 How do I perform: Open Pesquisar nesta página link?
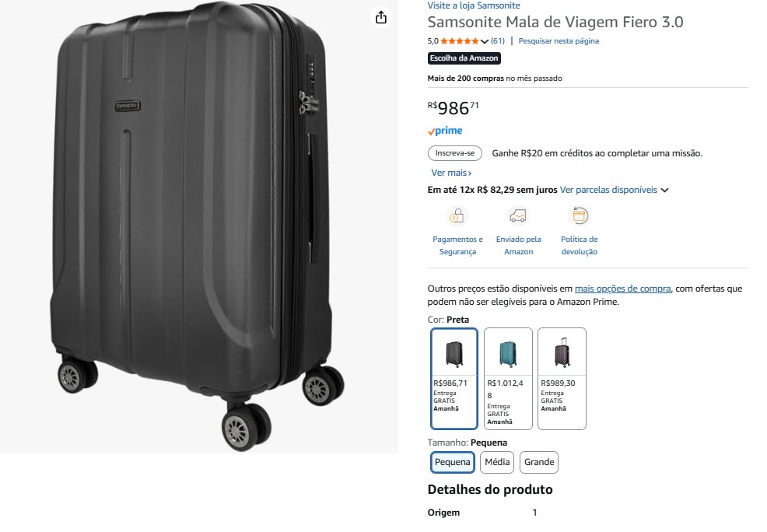tap(559, 41)
